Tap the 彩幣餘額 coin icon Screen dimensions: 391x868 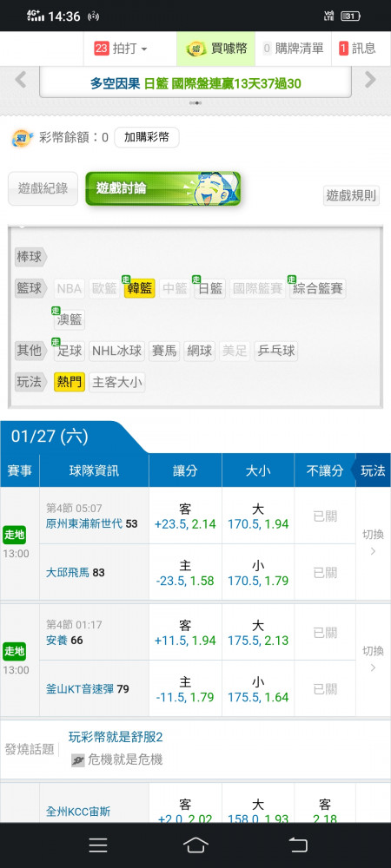click(23, 137)
